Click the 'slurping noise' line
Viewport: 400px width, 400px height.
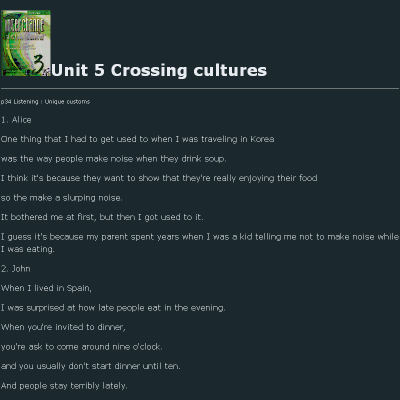pos(61,198)
